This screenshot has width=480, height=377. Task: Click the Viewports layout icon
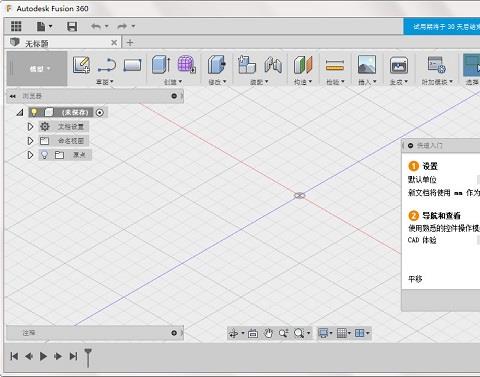pyautogui.click(x=360, y=333)
